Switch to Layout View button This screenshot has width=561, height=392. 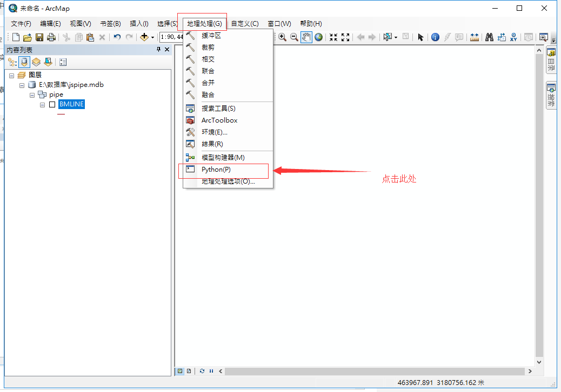pos(189,371)
